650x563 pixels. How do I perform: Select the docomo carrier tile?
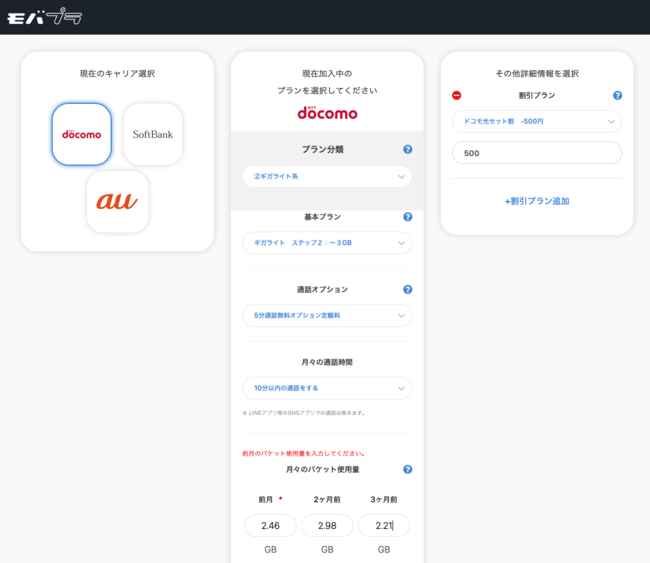[82, 134]
